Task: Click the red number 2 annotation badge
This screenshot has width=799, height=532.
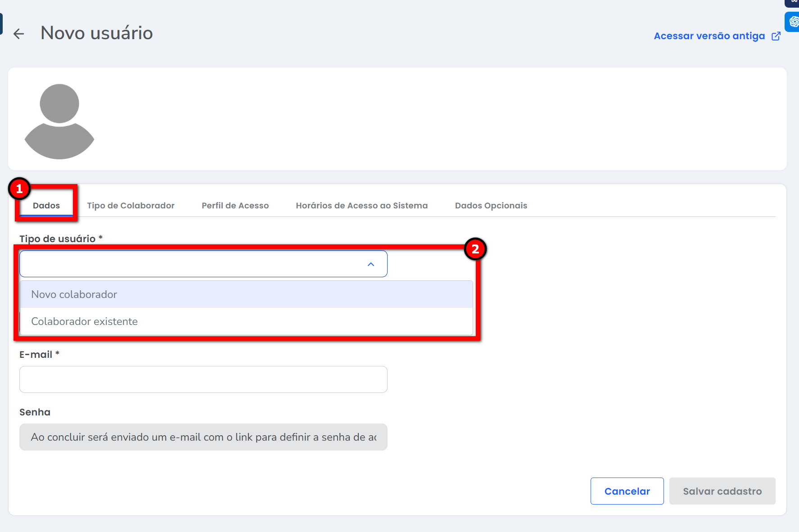Action: tap(475, 249)
